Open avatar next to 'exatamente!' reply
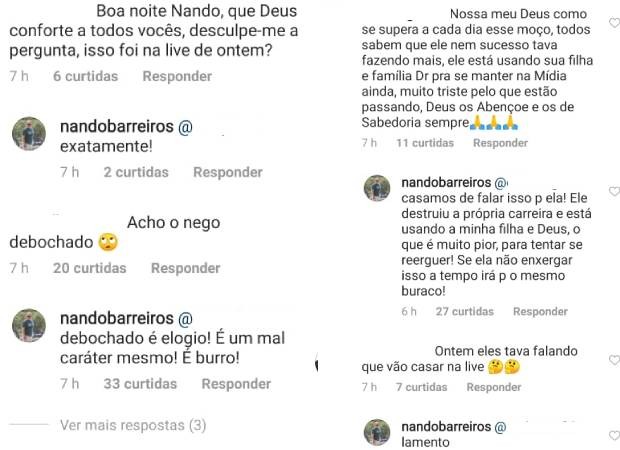620x450 pixels. click(29, 134)
